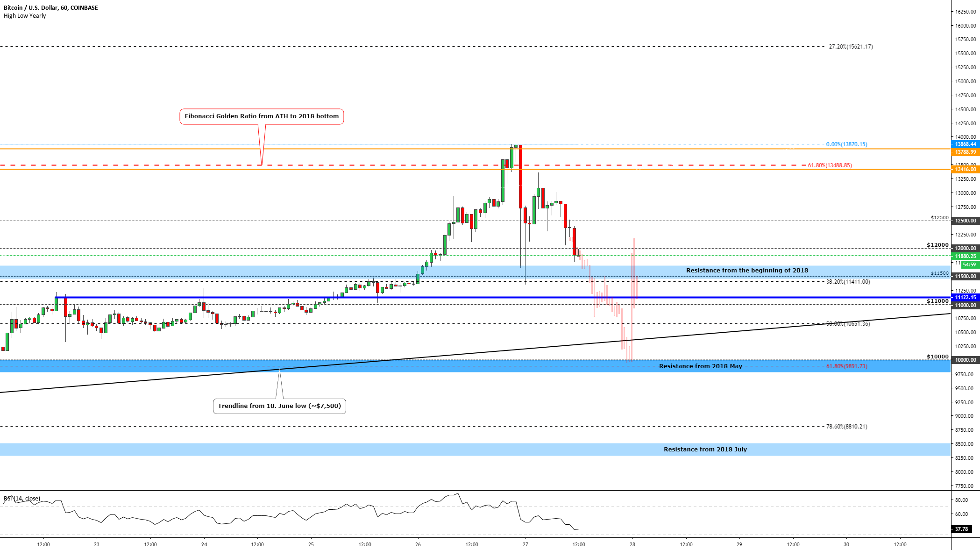Viewport: 980px width, 550px height.
Task: Select date 24 on the time axis
Action: click(204, 544)
